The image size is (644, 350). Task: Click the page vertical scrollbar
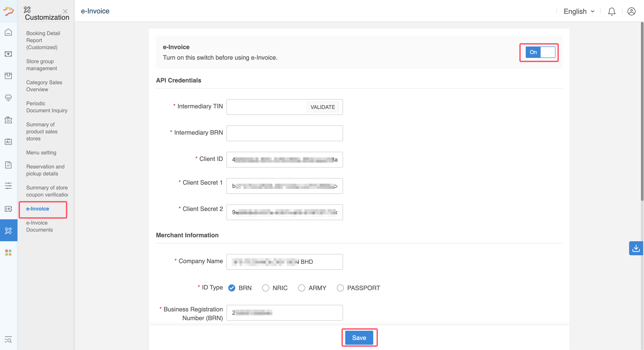[x=642, y=111]
